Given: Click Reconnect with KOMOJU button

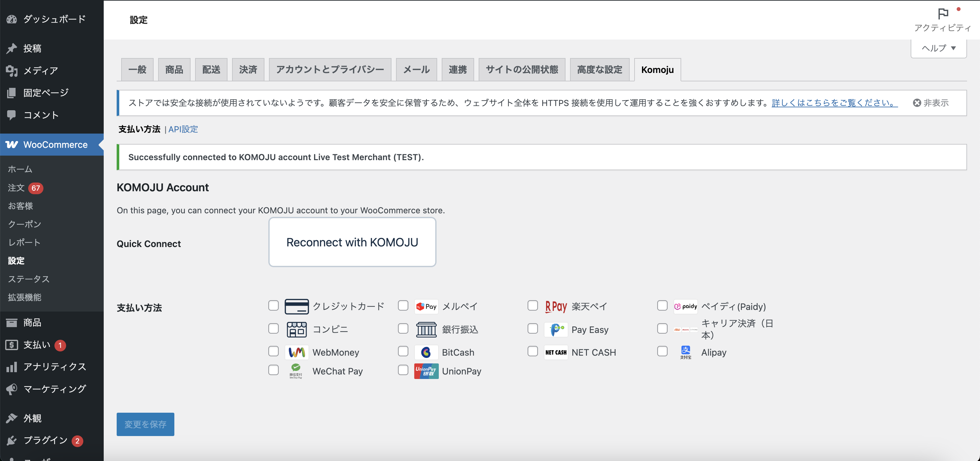Looking at the screenshot, I should [352, 242].
